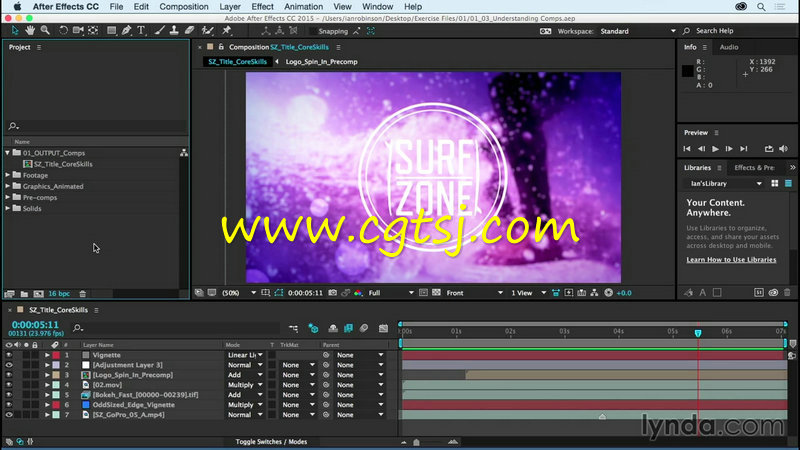Select the Hand tool
800x450 pixels.
coord(30,31)
